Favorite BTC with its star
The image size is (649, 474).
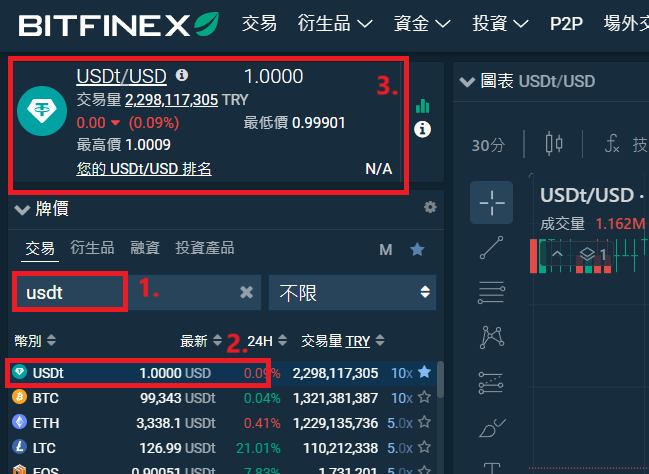point(424,397)
